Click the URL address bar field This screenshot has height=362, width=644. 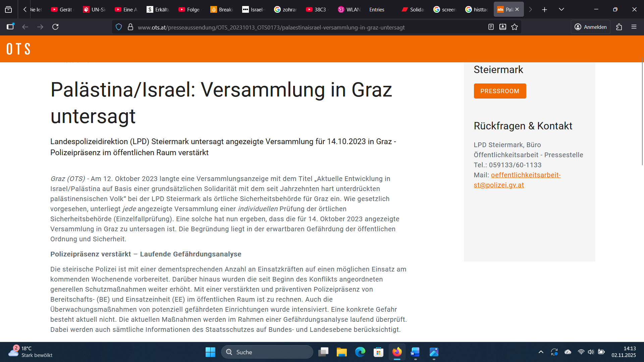click(271, 27)
